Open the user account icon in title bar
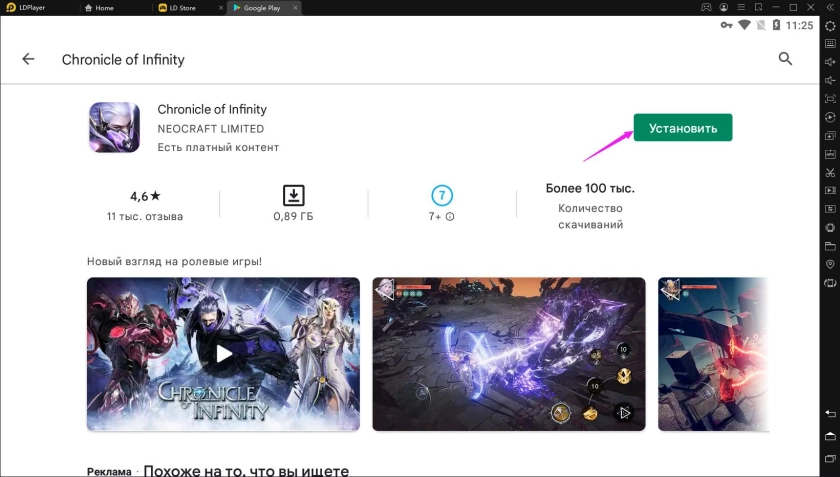 [x=724, y=8]
